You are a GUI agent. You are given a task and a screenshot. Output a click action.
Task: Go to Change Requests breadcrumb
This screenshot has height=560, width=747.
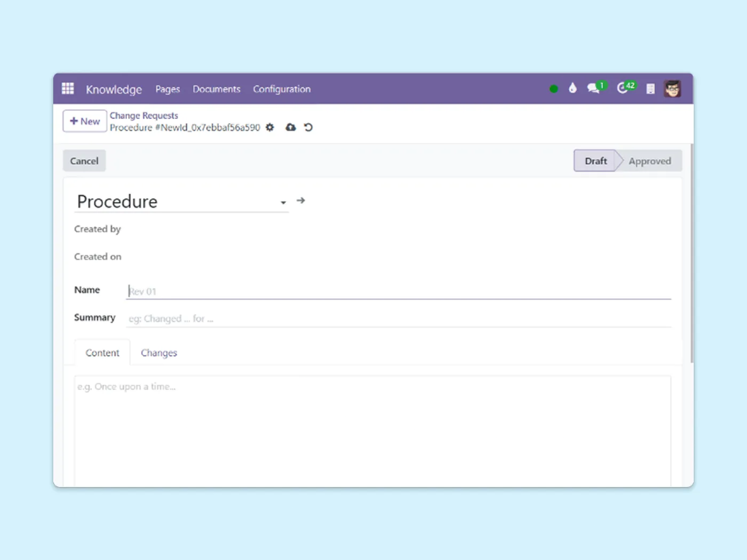click(x=144, y=116)
